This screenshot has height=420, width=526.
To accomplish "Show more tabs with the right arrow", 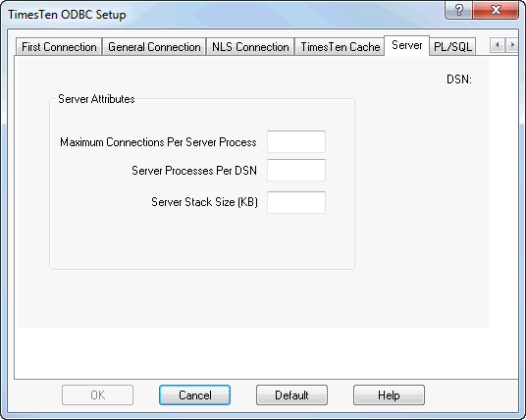I will click(x=512, y=45).
